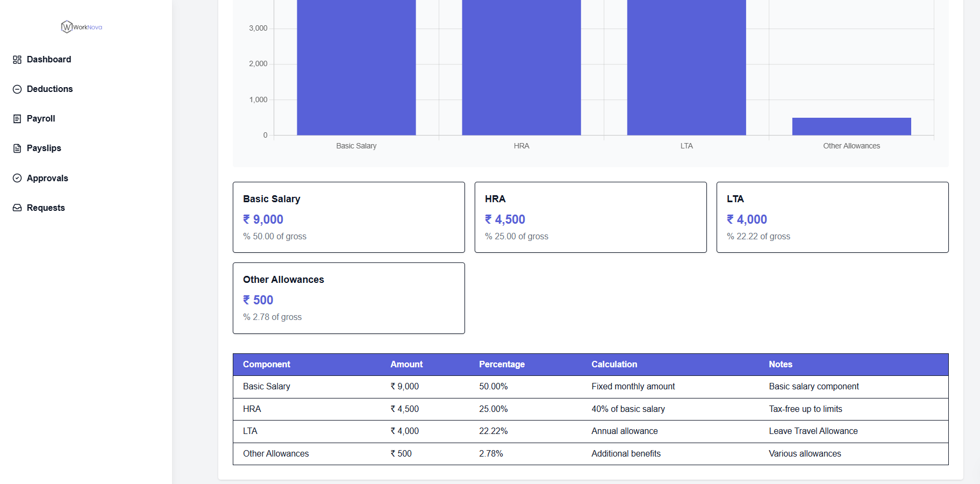This screenshot has height=484, width=980.
Task: Click the Deductions minus-circle icon
Action: (x=17, y=89)
